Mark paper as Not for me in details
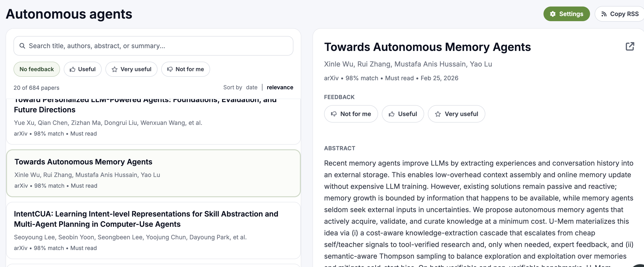The width and height of the screenshot is (644, 267). click(x=351, y=114)
